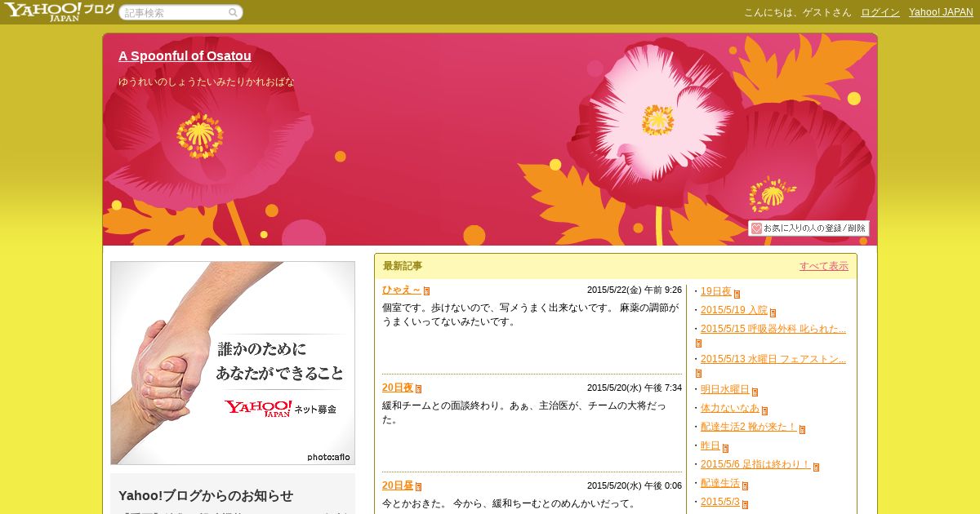Open the Yahoo! JAPAN header link

[x=941, y=12]
